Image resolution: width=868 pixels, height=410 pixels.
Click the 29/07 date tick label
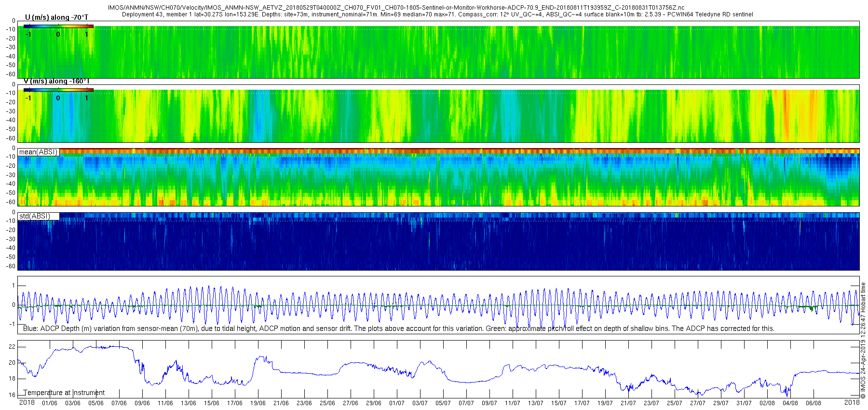click(x=721, y=403)
